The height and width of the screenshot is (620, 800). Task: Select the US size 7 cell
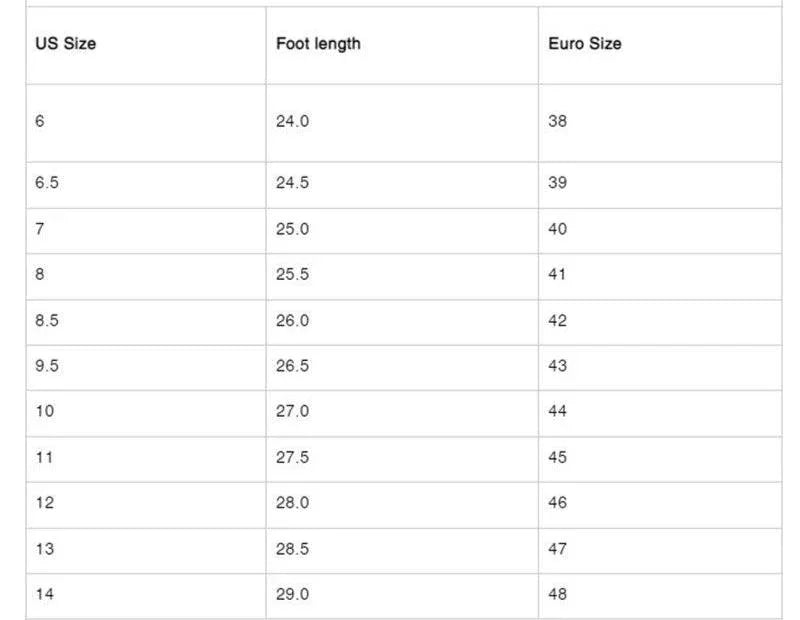click(40, 229)
